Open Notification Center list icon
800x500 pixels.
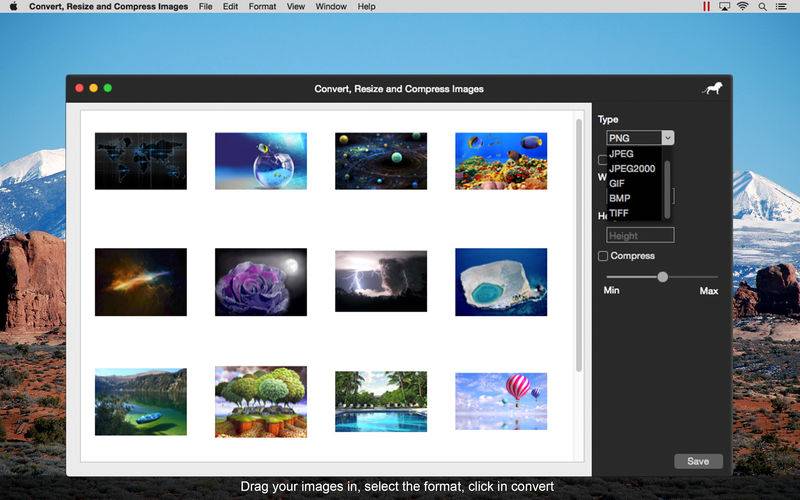(781, 7)
